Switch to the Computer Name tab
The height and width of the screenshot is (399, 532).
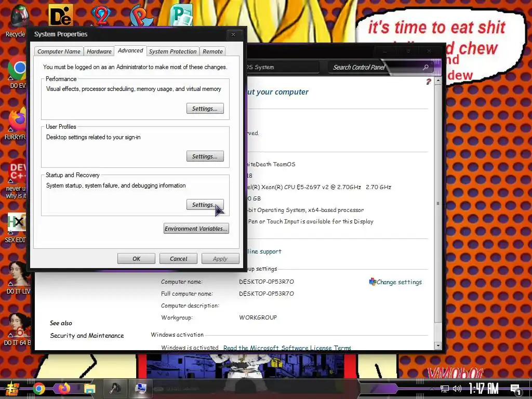(x=59, y=51)
